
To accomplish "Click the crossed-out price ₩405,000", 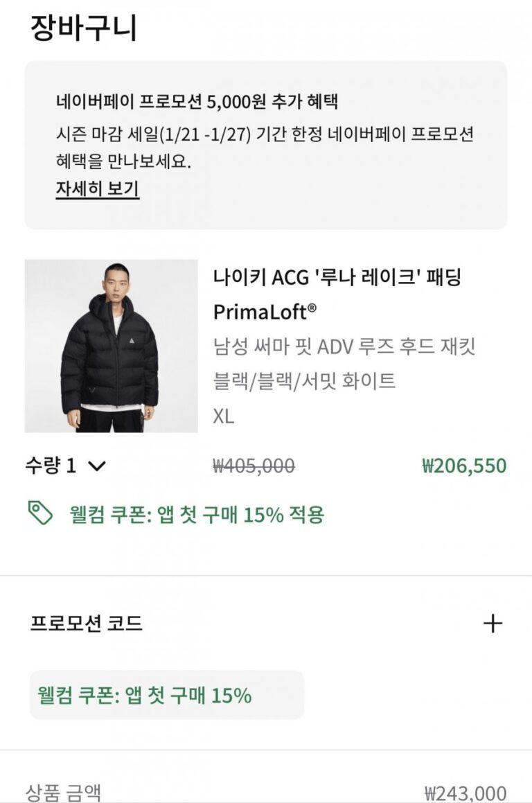I will 254,466.
